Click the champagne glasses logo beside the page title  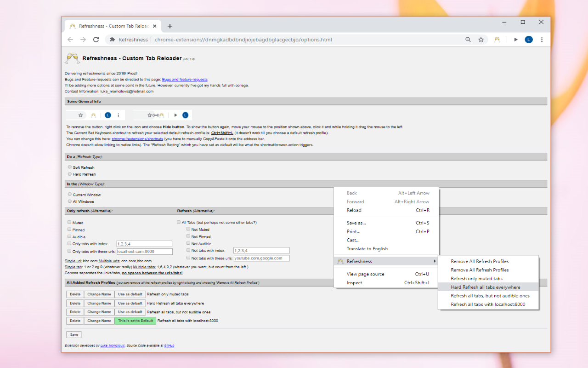(72, 58)
